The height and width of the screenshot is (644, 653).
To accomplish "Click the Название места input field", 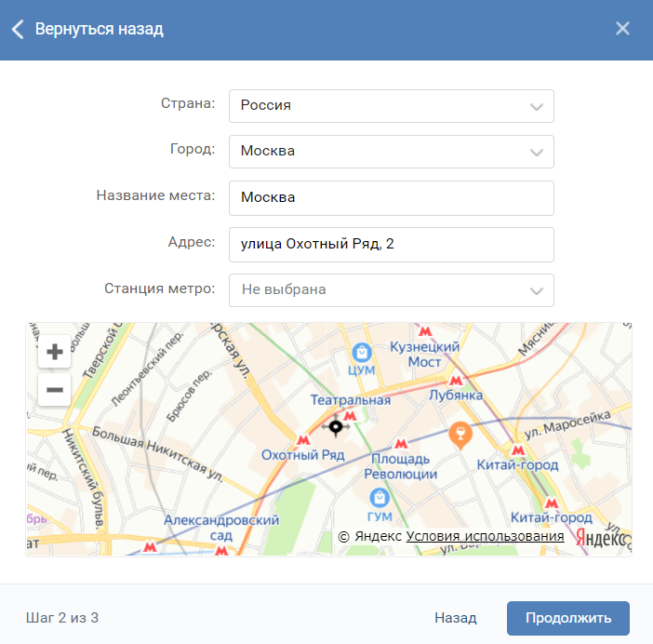I will pyautogui.click(x=391, y=198).
